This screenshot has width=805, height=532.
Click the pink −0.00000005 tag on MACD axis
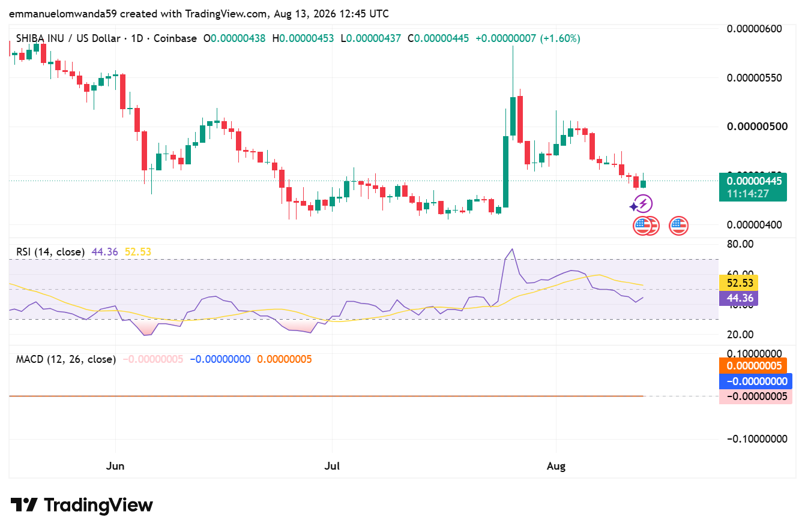pyautogui.click(x=756, y=396)
